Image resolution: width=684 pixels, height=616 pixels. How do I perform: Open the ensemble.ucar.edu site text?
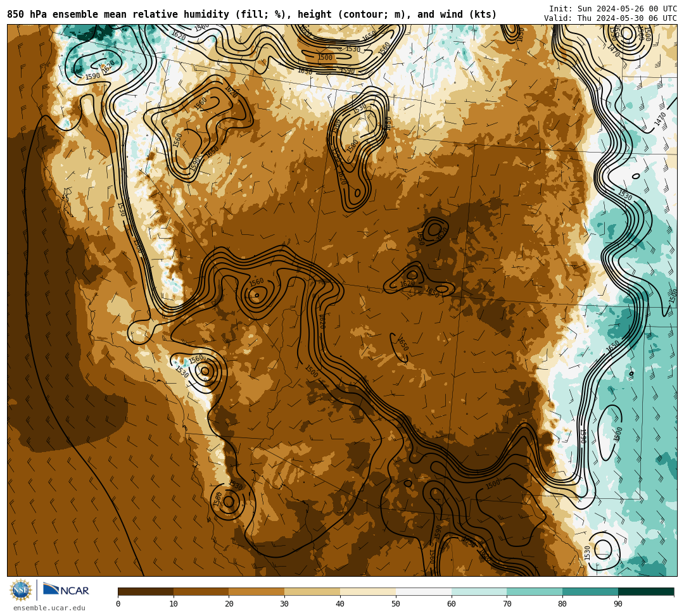[x=49, y=608]
